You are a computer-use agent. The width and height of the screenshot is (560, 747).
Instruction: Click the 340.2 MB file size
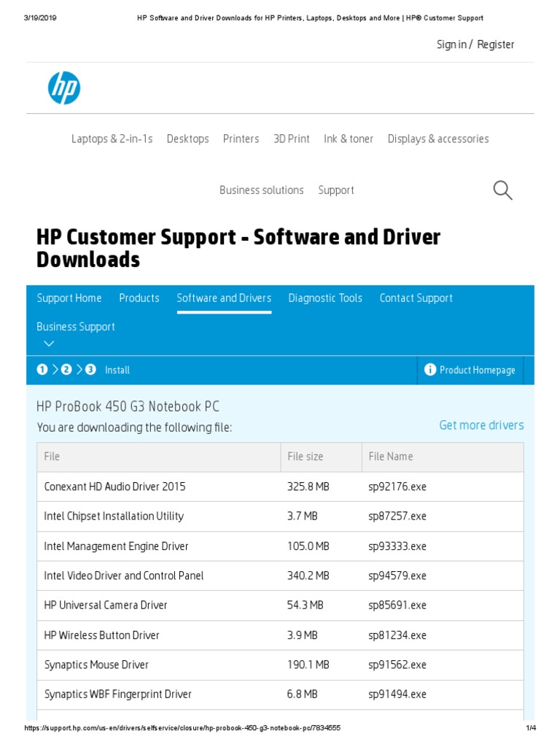pos(308,576)
